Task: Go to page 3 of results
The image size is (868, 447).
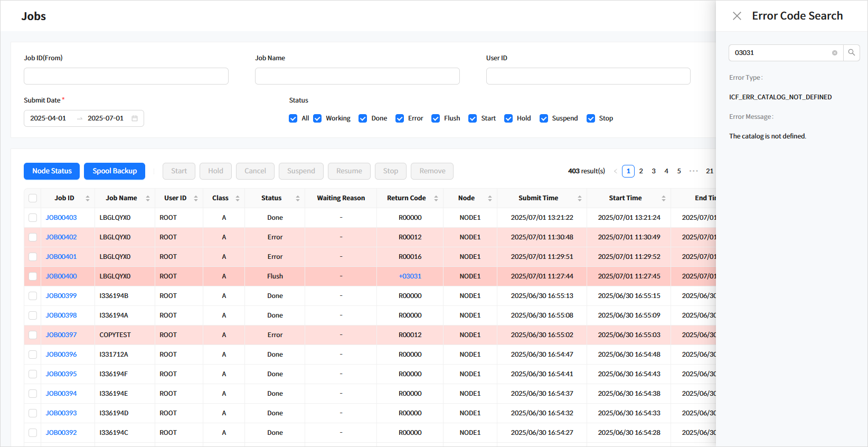Action: (654, 171)
